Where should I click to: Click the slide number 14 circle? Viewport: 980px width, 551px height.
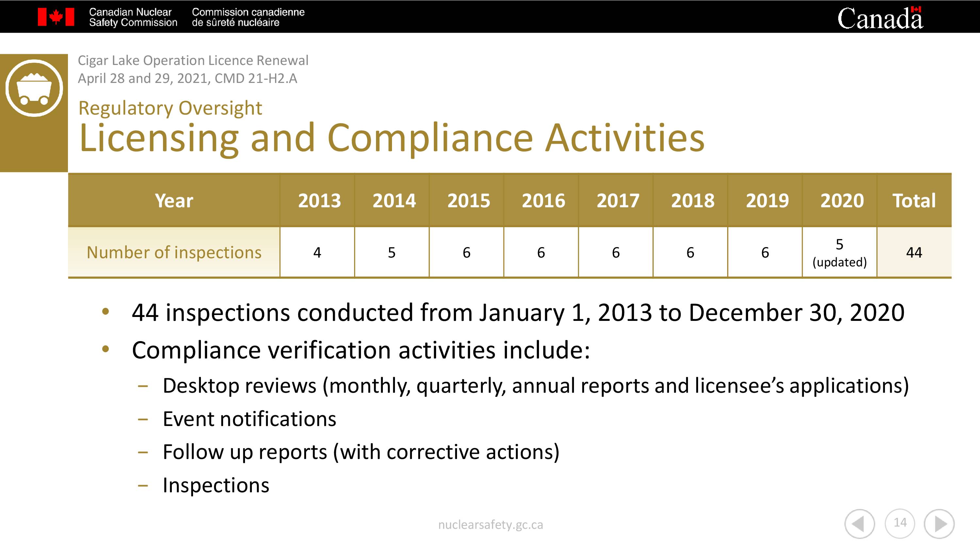[x=900, y=523]
